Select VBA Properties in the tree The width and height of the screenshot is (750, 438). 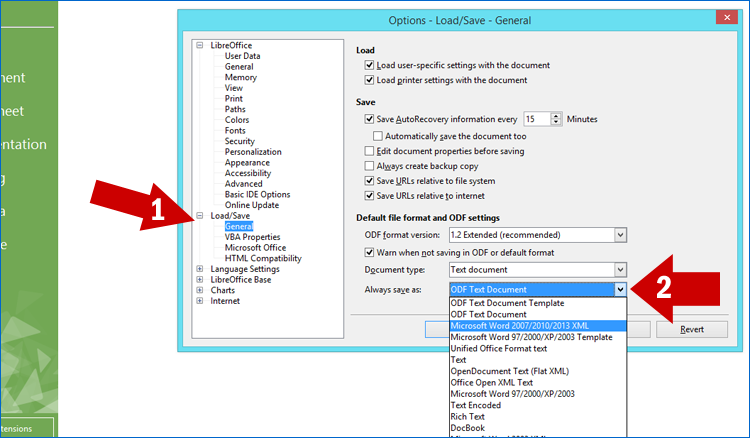(x=252, y=237)
